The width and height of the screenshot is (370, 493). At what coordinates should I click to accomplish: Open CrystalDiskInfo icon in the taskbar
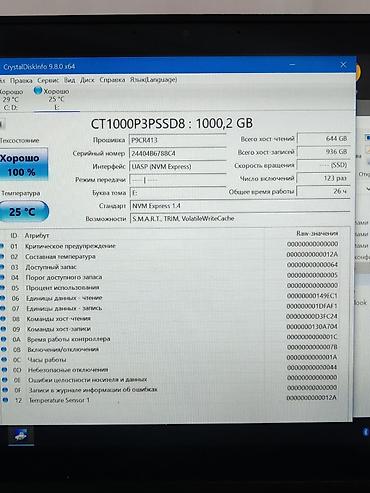pyautogui.click(x=21, y=435)
